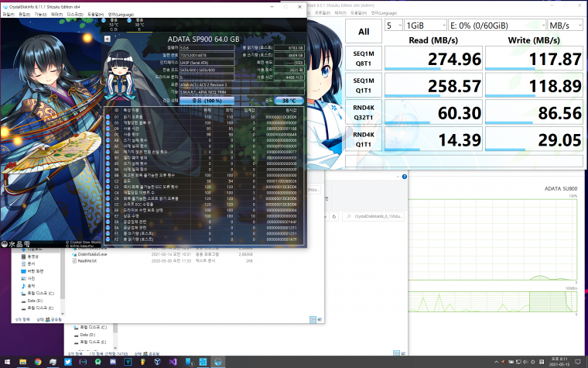Click the 29.05 RND4K Q1T1 write result

click(534, 139)
